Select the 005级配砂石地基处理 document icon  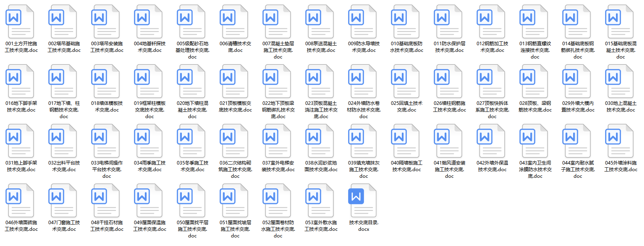coord(191,21)
